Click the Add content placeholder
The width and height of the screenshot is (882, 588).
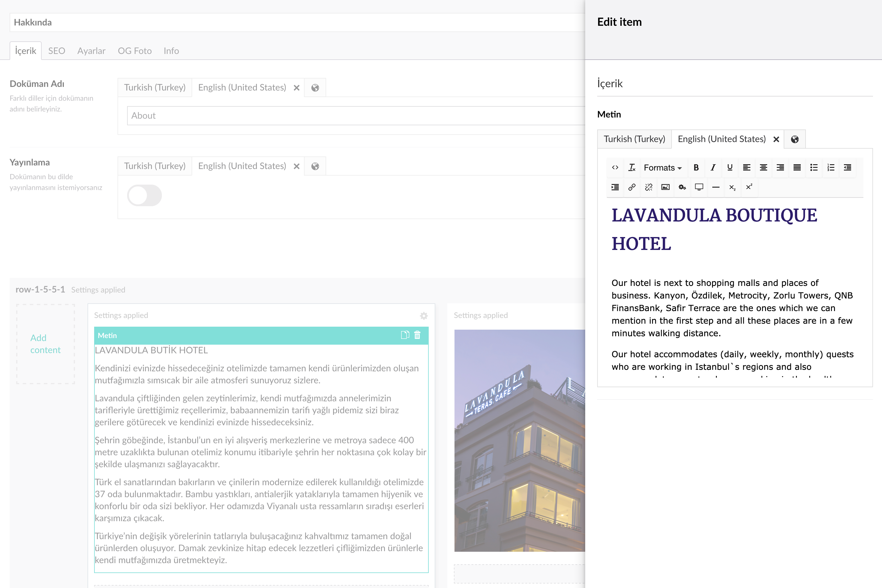pyautogui.click(x=45, y=344)
